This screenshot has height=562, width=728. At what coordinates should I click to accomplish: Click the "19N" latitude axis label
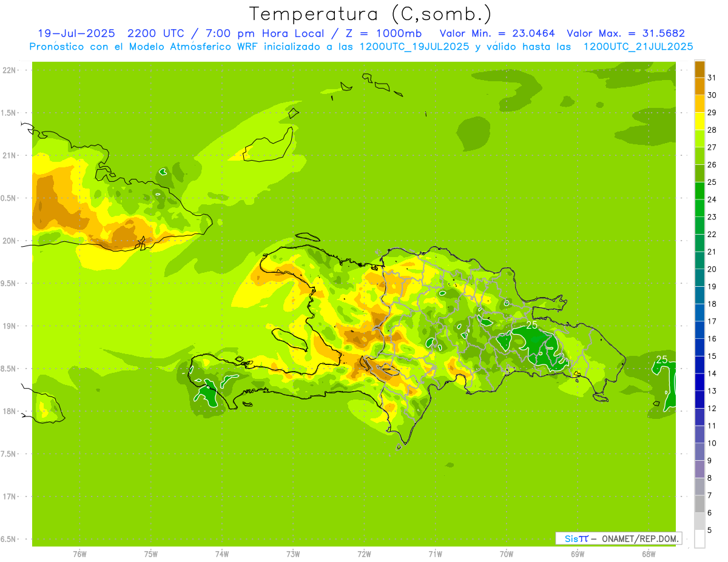tap(10, 326)
